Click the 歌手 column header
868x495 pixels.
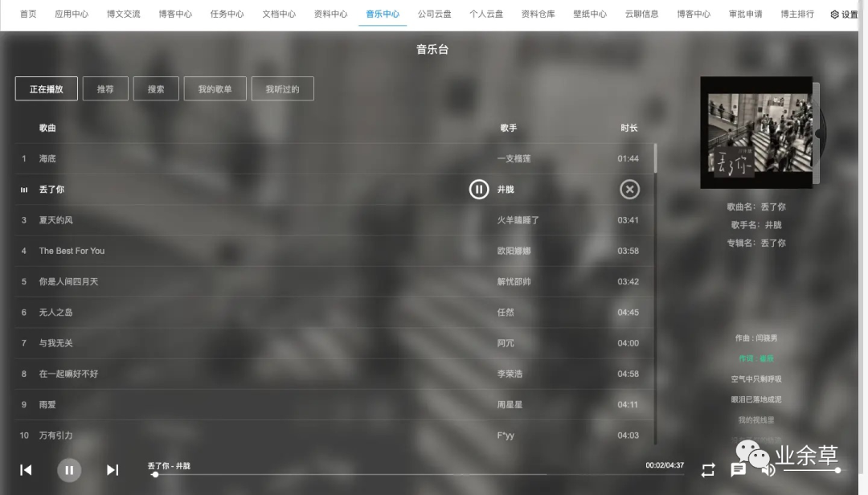508,128
